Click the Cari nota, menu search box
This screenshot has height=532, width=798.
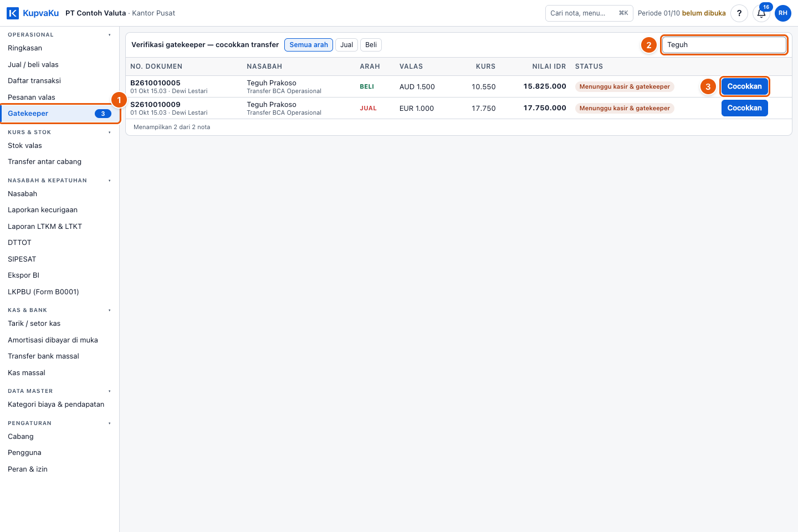589,13
